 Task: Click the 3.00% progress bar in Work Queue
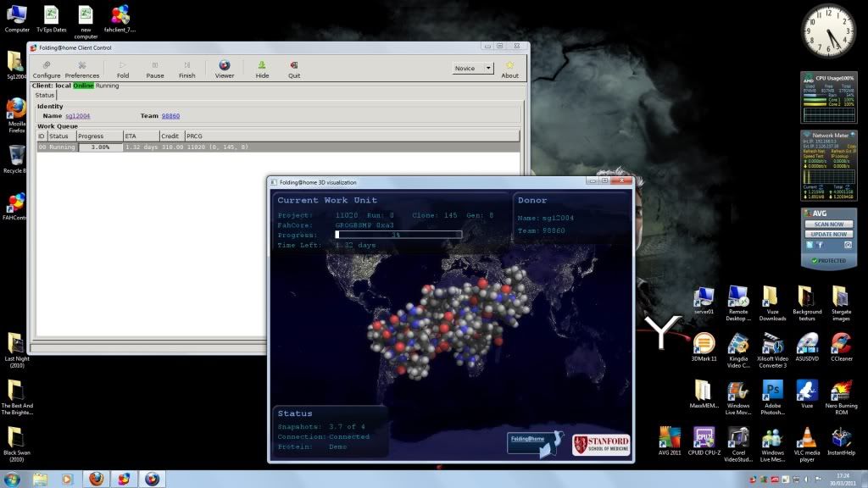pos(100,147)
